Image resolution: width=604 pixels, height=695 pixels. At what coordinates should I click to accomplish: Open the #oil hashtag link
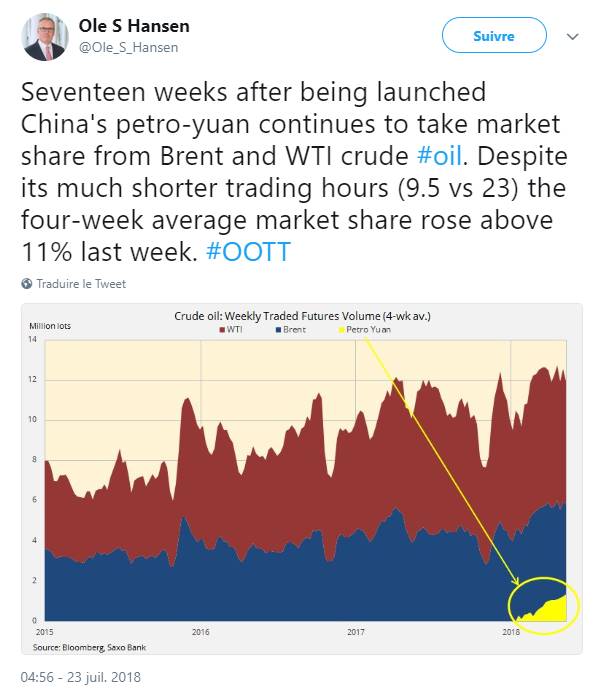point(439,156)
